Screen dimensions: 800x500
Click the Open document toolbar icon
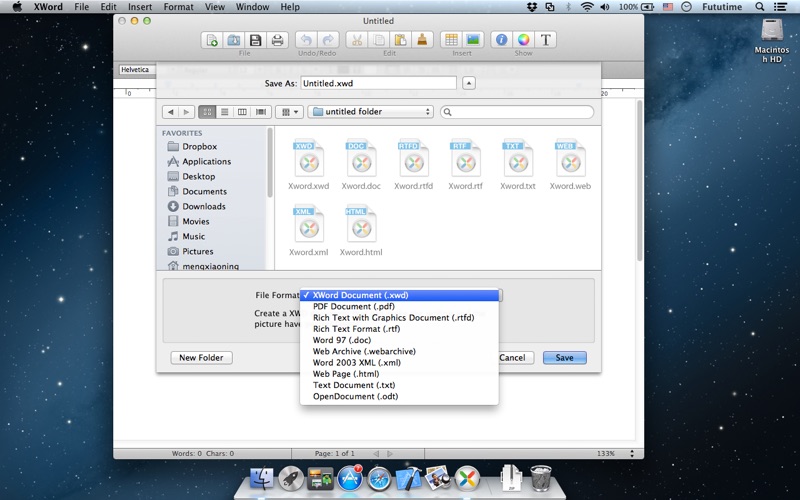[x=234, y=40]
